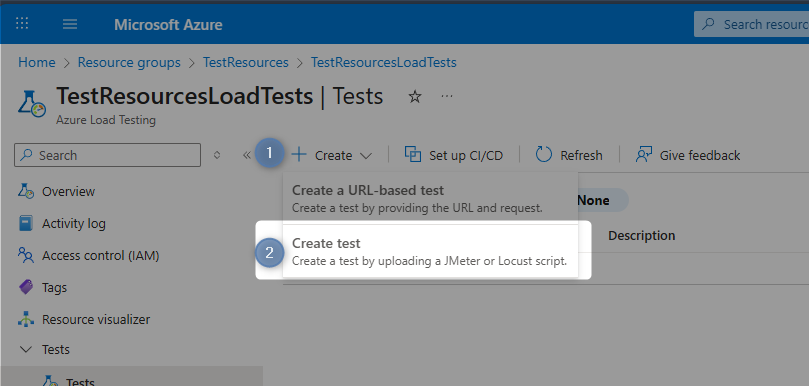This screenshot has width=809, height=386.
Task: Click the Overview flask icon
Action: pyautogui.click(x=26, y=191)
